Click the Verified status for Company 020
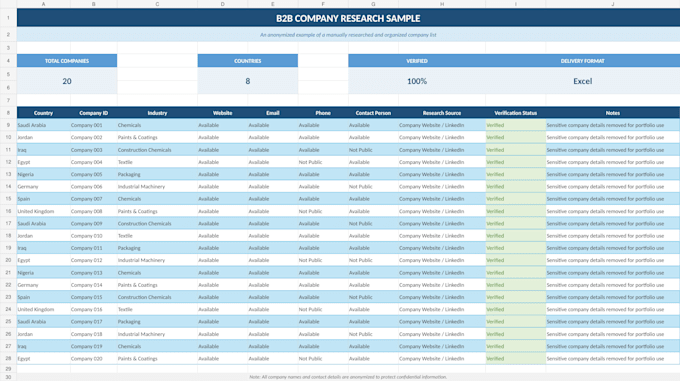The width and height of the screenshot is (680, 381). (x=516, y=358)
